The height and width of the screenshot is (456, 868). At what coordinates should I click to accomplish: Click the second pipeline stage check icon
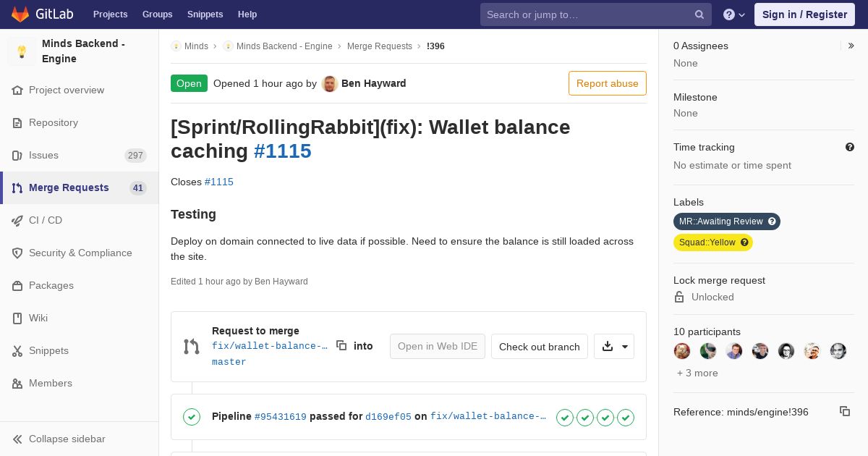point(585,417)
